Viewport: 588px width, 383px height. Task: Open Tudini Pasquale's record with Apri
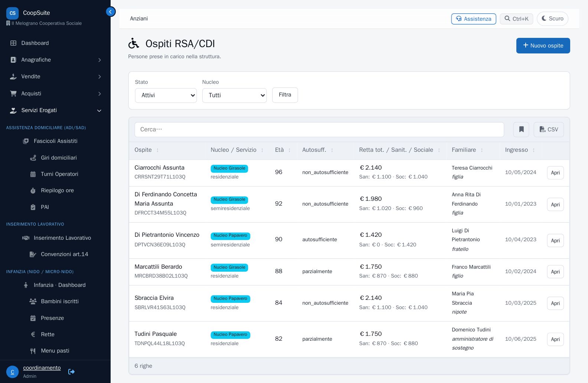555,340
